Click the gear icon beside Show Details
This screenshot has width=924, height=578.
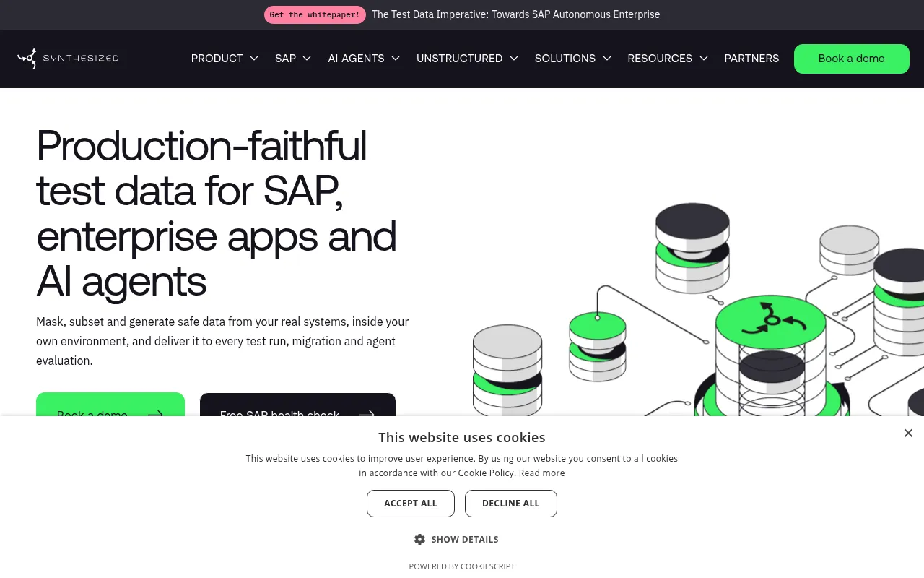[419, 539]
